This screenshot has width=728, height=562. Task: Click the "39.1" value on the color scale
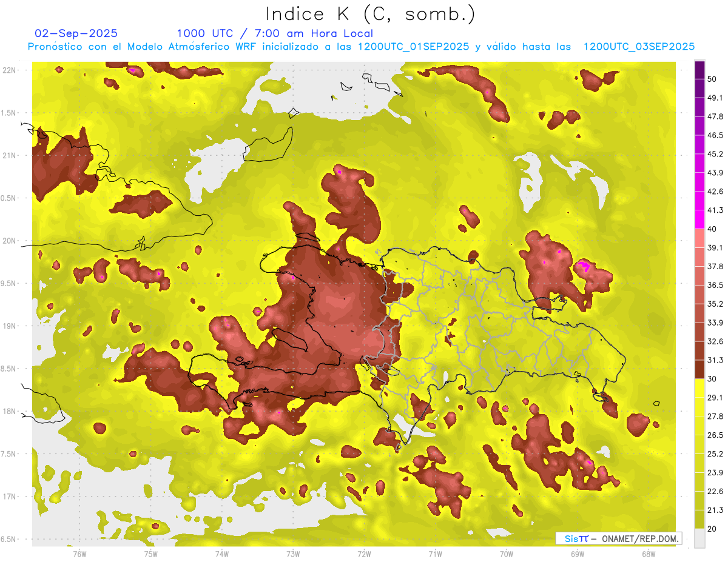click(x=716, y=248)
